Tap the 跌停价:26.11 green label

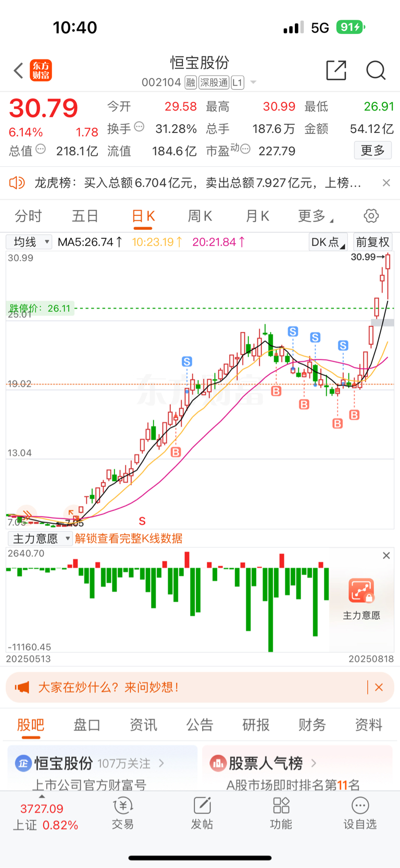(40, 308)
